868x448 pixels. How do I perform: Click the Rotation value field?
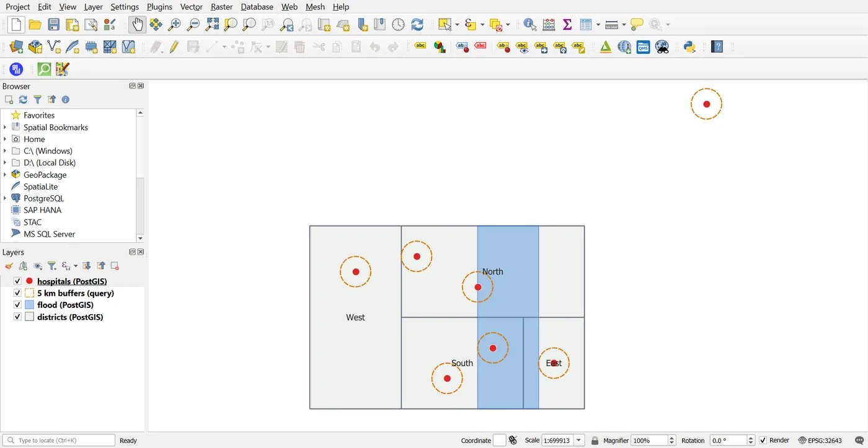coord(728,441)
